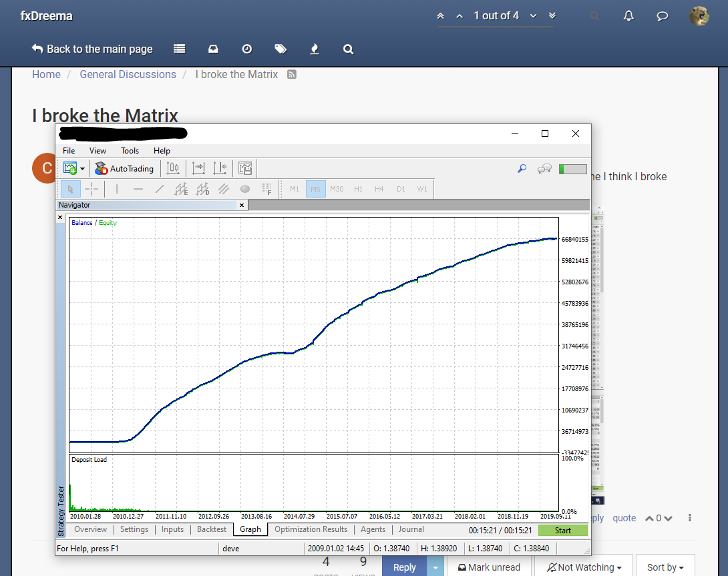This screenshot has width=728, height=576.
Task: Select Fibonacci retracement tool
Action: pyautogui.click(x=266, y=189)
